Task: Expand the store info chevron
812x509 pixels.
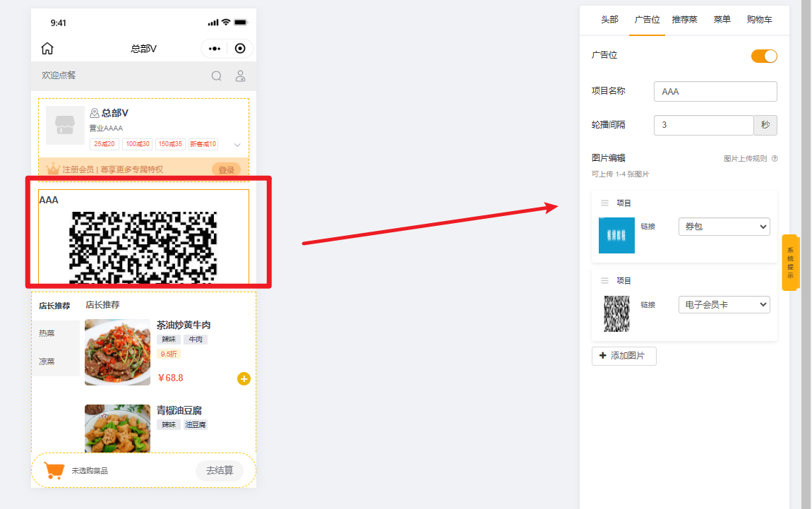Action: click(237, 145)
